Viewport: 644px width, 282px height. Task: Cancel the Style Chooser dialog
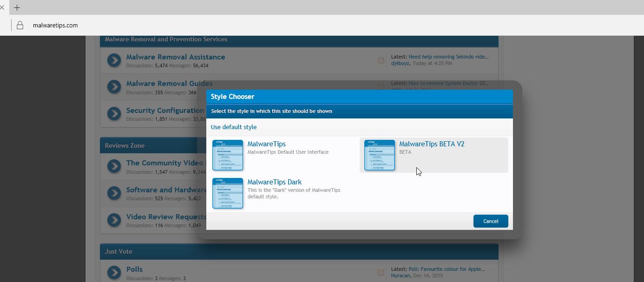491,221
